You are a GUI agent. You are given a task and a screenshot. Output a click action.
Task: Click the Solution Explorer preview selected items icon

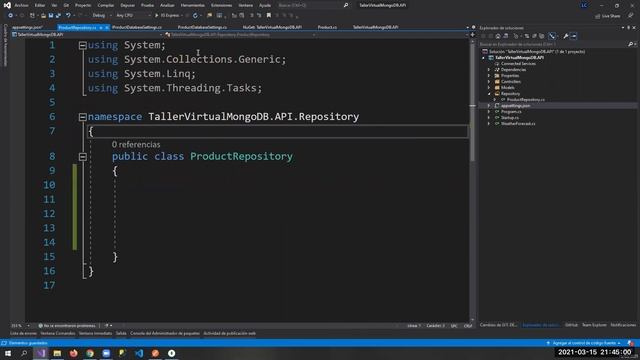pyautogui.click(x=573, y=36)
